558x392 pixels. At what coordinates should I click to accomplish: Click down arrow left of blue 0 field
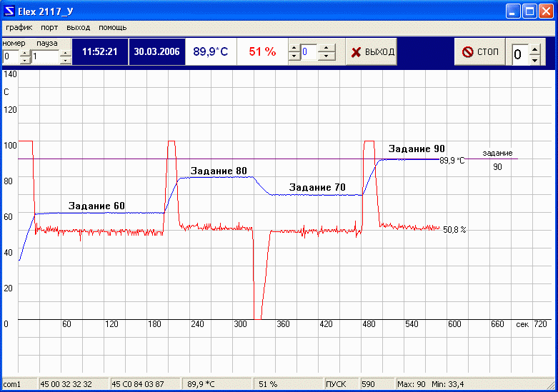pos(294,56)
